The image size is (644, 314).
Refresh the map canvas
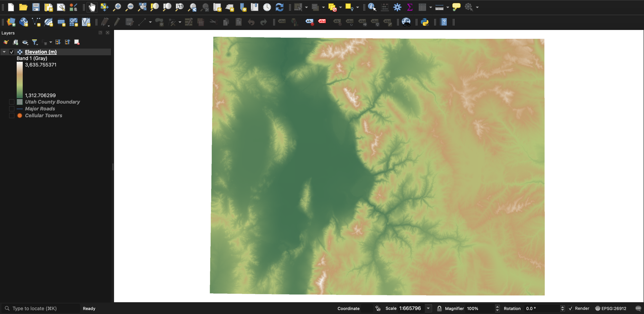point(279,7)
